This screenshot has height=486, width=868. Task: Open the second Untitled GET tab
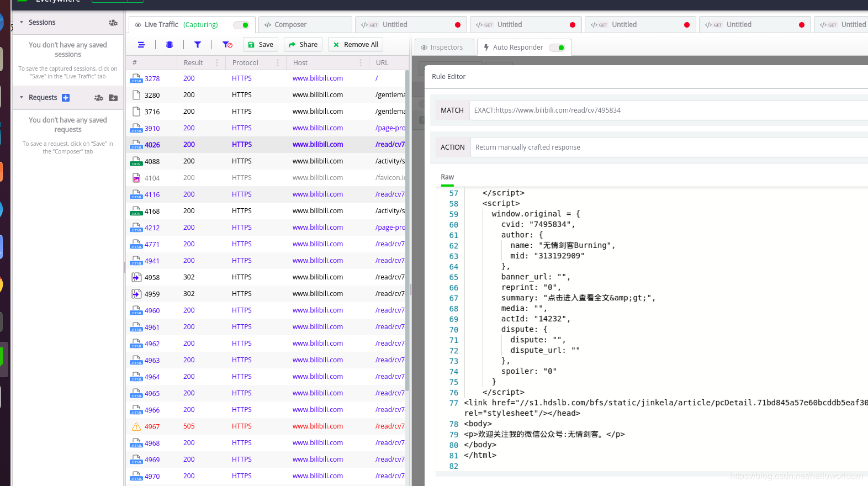click(526, 25)
